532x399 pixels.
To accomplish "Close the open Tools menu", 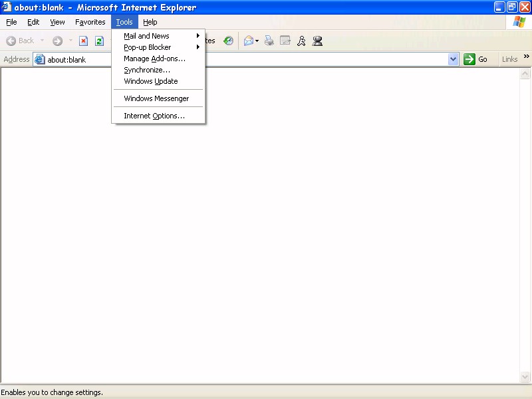I will (x=124, y=22).
